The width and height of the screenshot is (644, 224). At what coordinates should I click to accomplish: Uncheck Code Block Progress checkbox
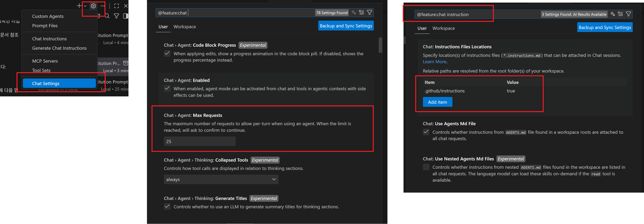pos(167,53)
